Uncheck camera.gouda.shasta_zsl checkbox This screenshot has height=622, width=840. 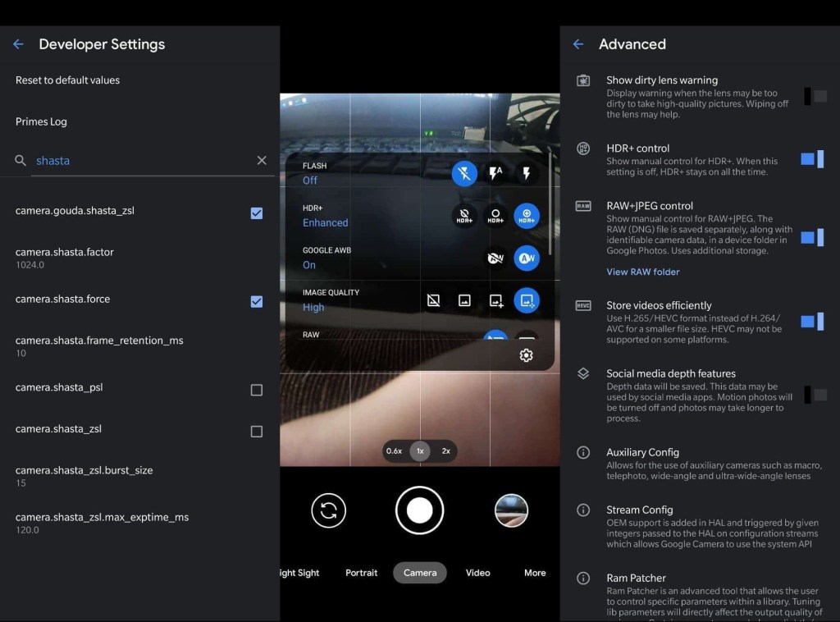point(257,213)
